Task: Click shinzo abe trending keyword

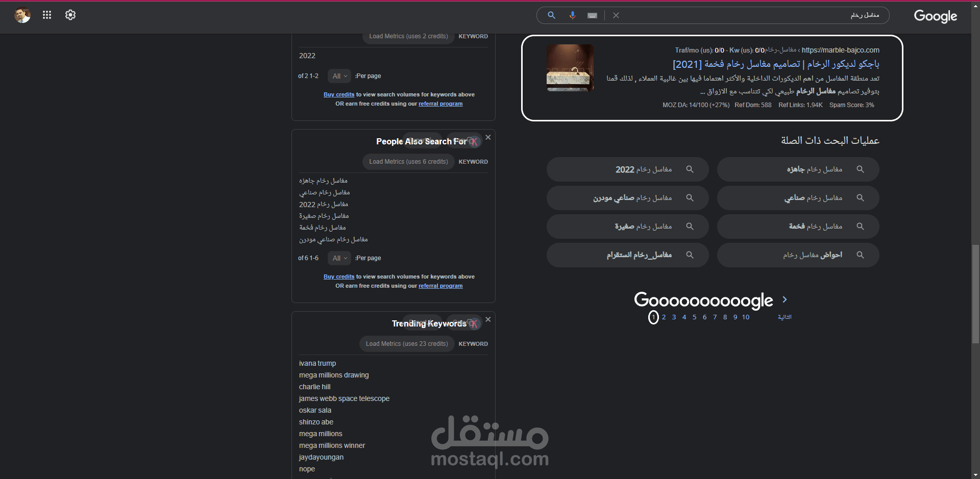Action: pyautogui.click(x=316, y=422)
